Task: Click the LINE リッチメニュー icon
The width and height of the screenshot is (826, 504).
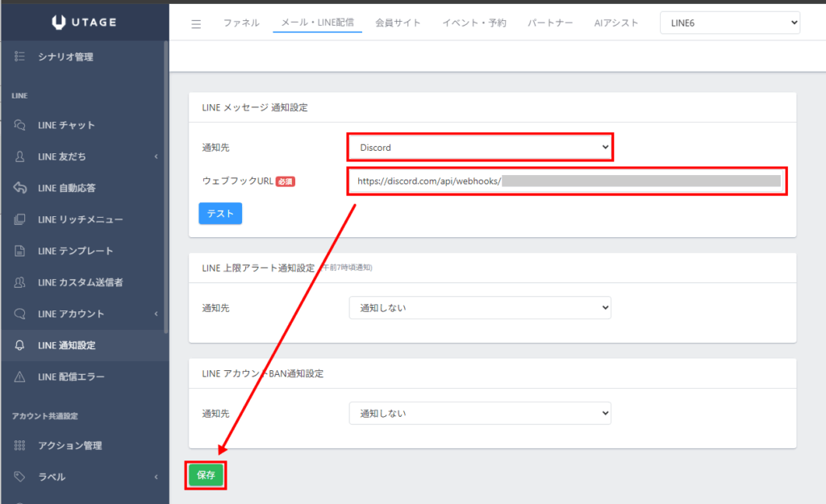Action: pyautogui.click(x=20, y=219)
